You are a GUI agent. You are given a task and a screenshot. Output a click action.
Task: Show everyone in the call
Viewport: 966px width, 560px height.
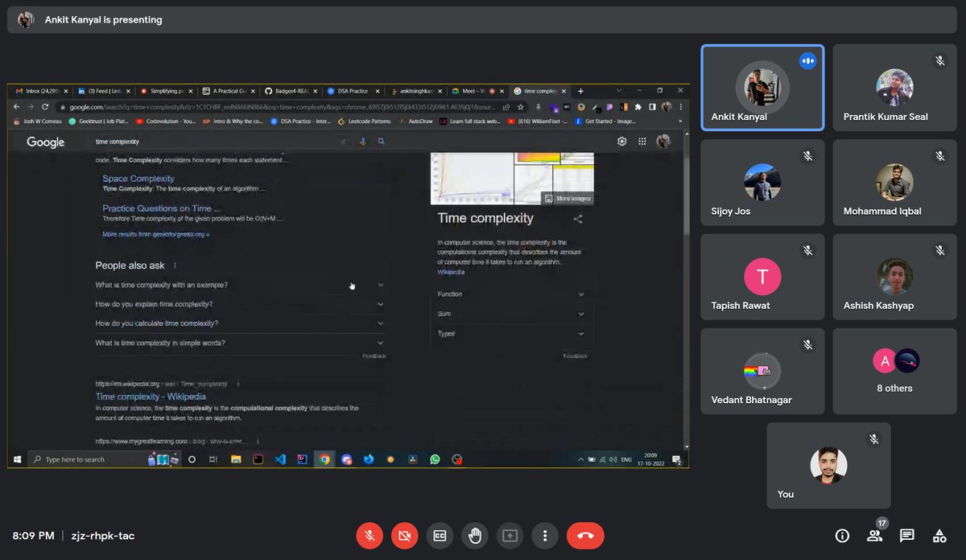(x=874, y=535)
